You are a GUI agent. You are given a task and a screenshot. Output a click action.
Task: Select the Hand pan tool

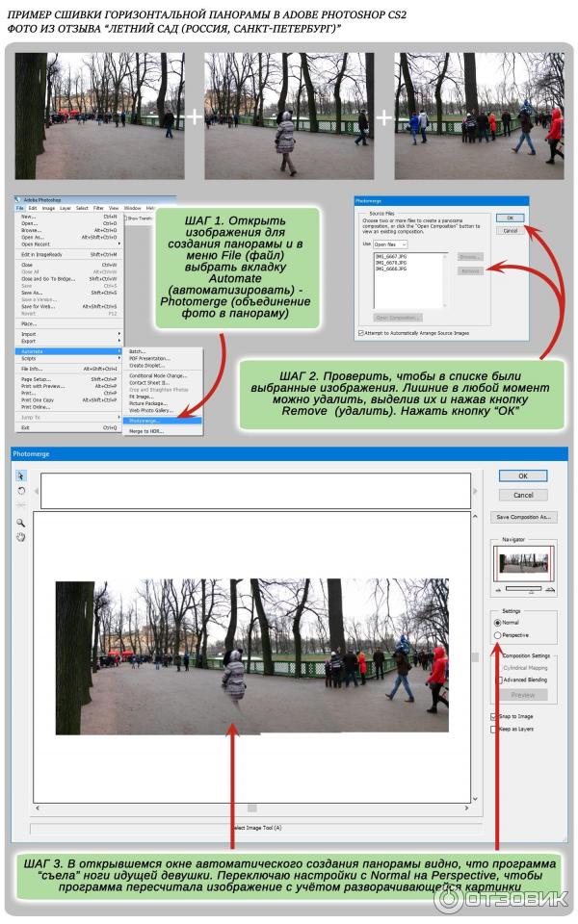click(21, 537)
